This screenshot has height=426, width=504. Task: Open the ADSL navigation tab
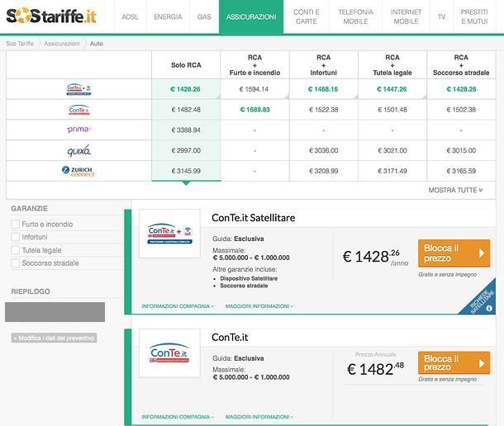coord(130,17)
